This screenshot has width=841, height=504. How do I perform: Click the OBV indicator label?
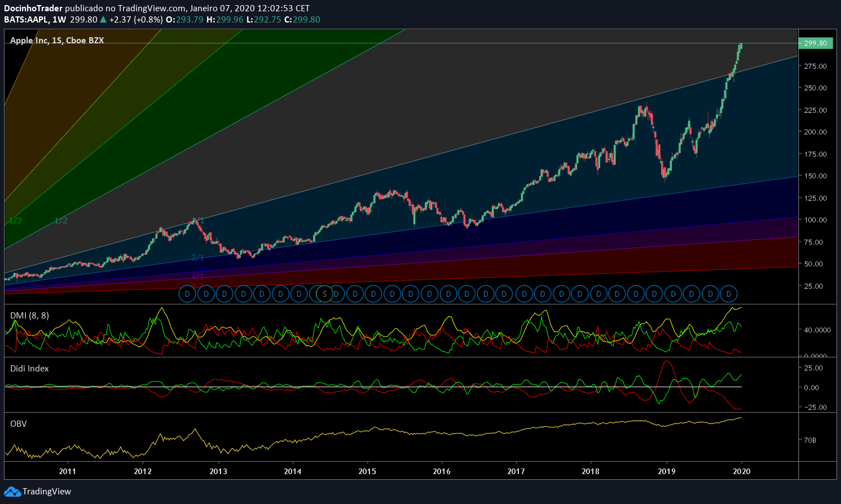pyautogui.click(x=19, y=424)
